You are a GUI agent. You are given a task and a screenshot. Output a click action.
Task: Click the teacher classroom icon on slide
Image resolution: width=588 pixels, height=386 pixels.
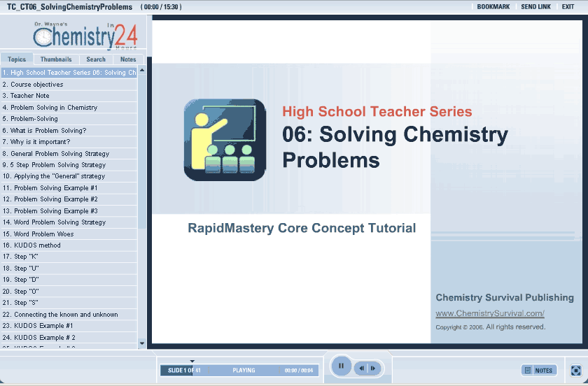click(224, 140)
